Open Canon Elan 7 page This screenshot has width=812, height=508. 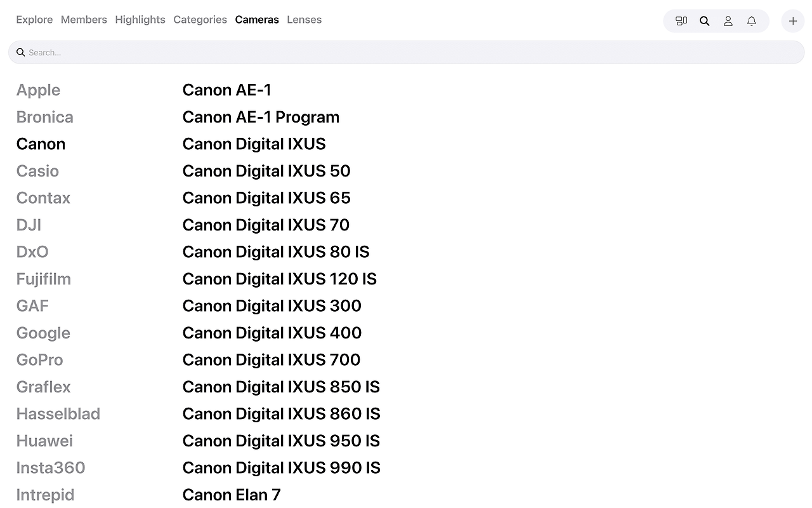[x=232, y=495]
